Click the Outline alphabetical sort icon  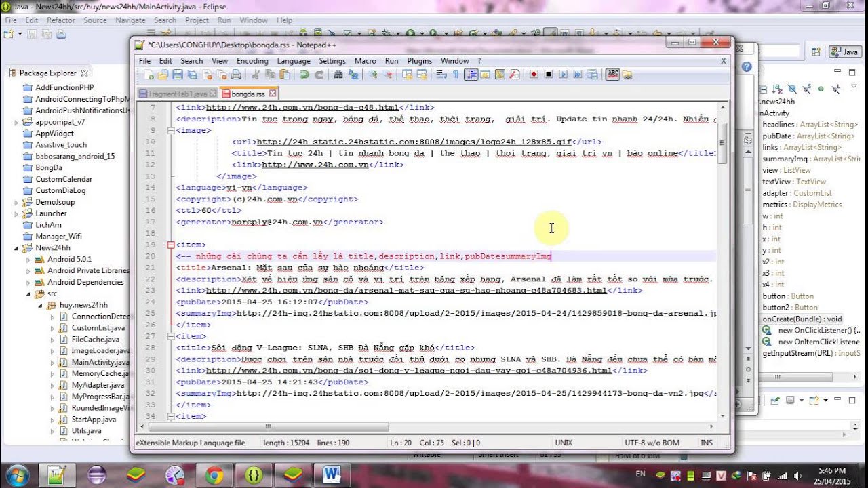point(779,89)
